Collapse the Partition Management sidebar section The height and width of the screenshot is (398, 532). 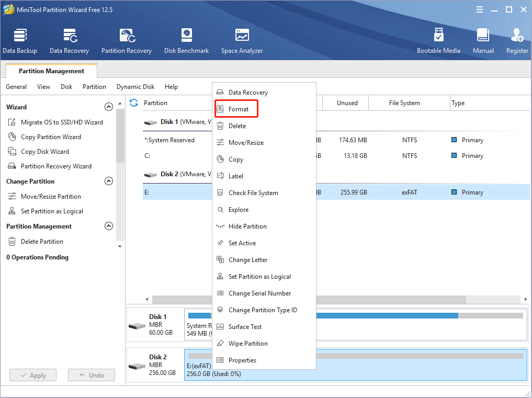(x=109, y=226)
